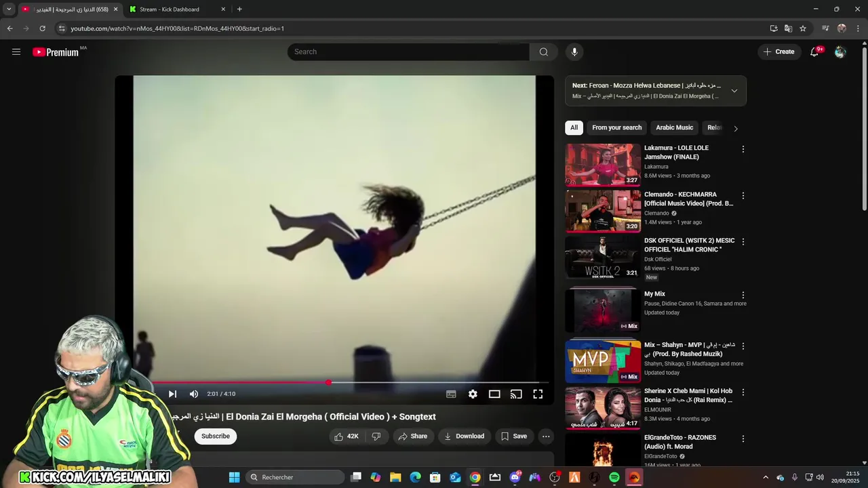Subscribe to the channel

click(x=216, y=436)
